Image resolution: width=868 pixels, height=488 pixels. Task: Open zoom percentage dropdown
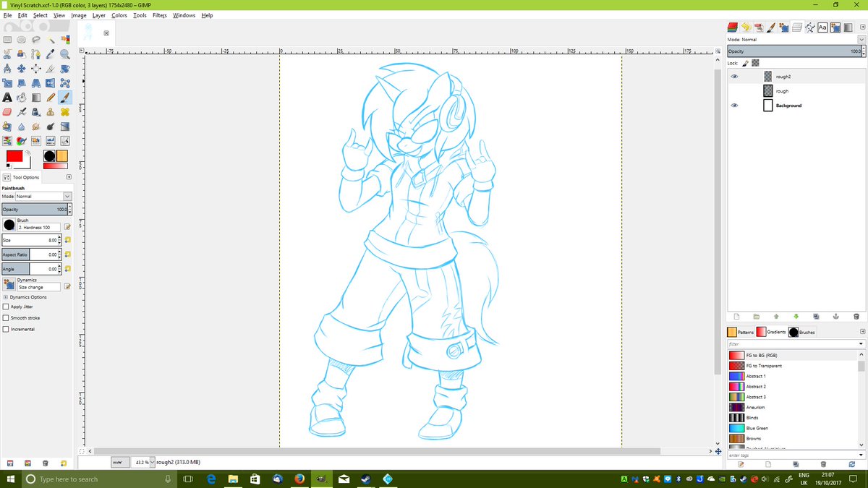pos(152,462)
